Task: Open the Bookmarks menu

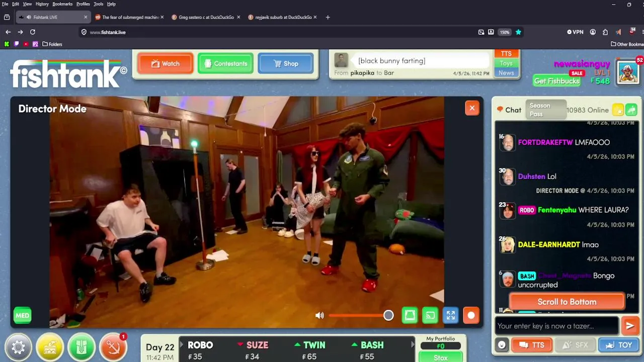Action: click(62, 4)
